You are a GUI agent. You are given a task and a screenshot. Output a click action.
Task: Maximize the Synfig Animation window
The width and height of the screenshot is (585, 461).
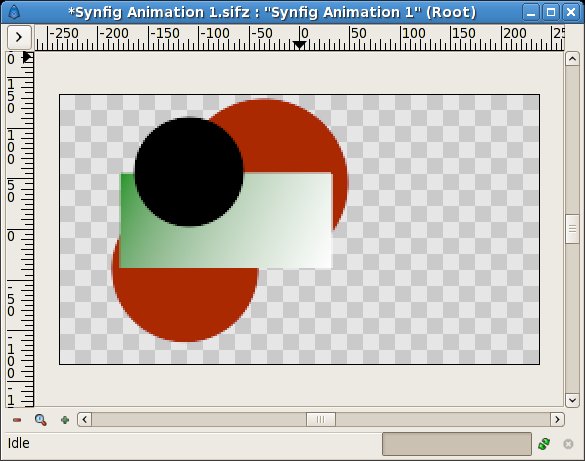pos(551,13)
